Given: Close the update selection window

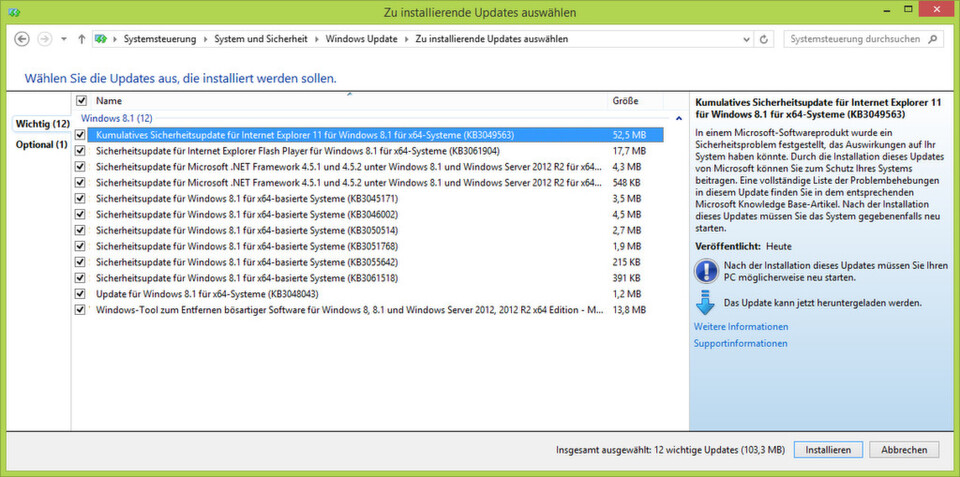Looking at the screenshot, I should pyautogui.click(x=936, y=8).
